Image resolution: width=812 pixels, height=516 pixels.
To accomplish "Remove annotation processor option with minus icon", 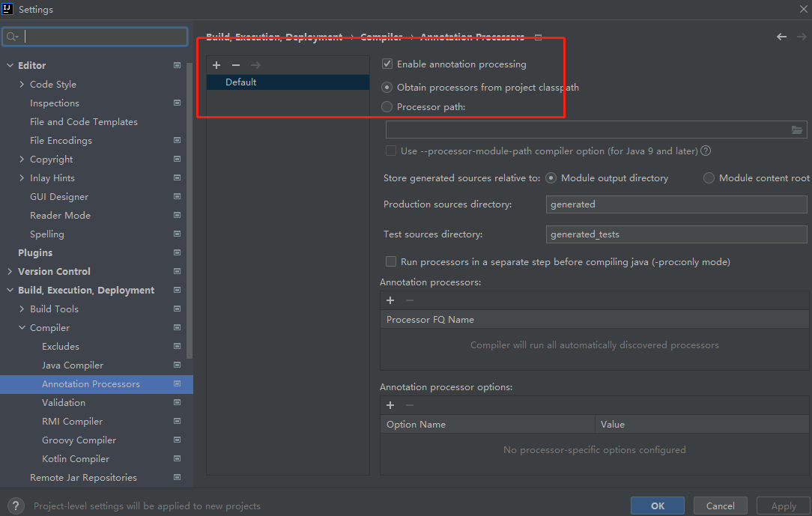I will pyautogui.click(x=410, y=405).
